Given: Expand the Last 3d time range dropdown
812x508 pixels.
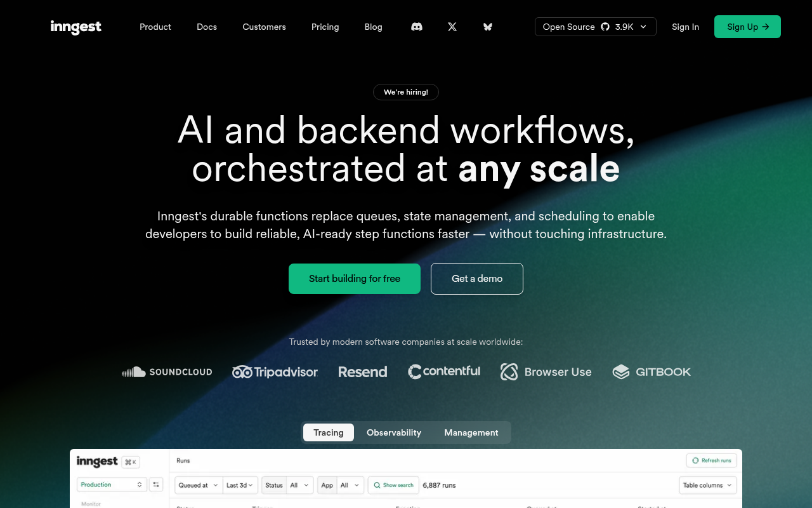Looking at the screenshot, I should (x=240, y=485).
